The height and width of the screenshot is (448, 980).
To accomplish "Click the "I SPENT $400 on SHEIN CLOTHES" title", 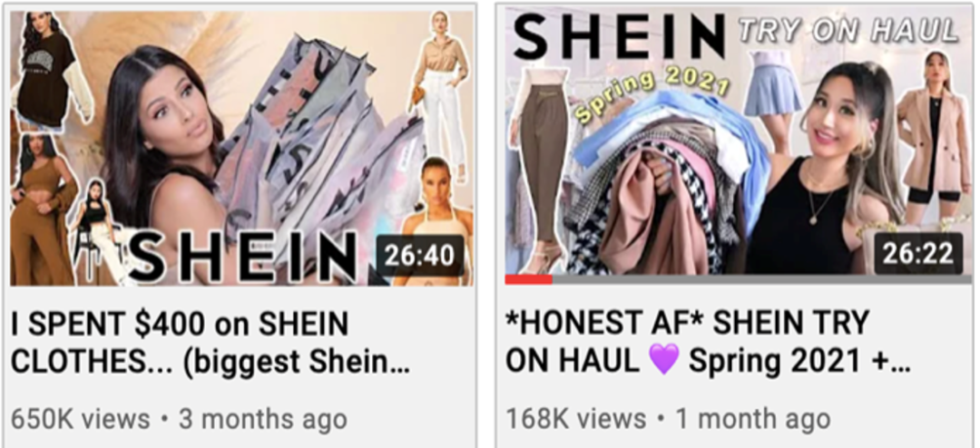I will 211,343.
